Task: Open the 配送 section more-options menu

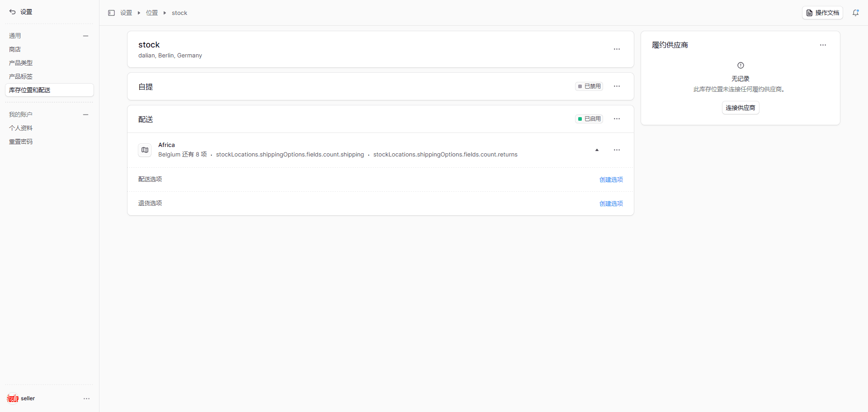Action: pos(617,119)
